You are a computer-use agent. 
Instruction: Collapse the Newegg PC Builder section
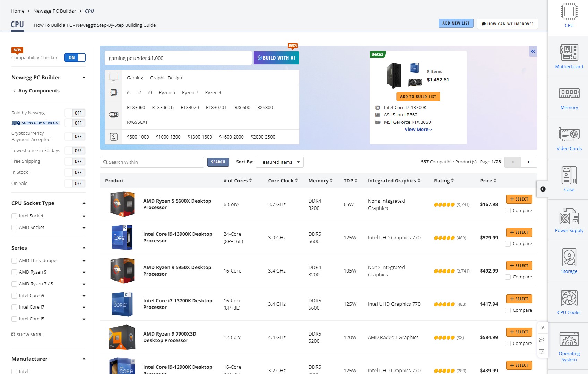click(x=84, y=77)
